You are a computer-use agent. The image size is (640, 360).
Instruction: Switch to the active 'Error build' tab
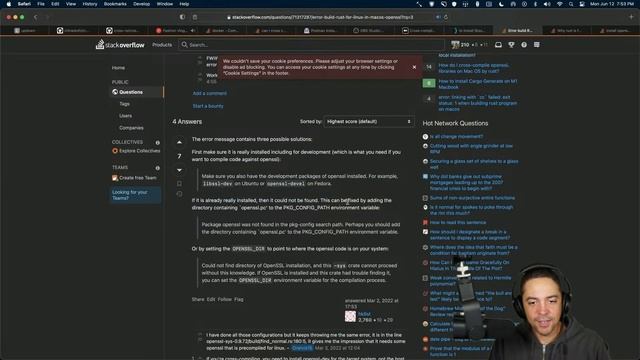(517, 31)
